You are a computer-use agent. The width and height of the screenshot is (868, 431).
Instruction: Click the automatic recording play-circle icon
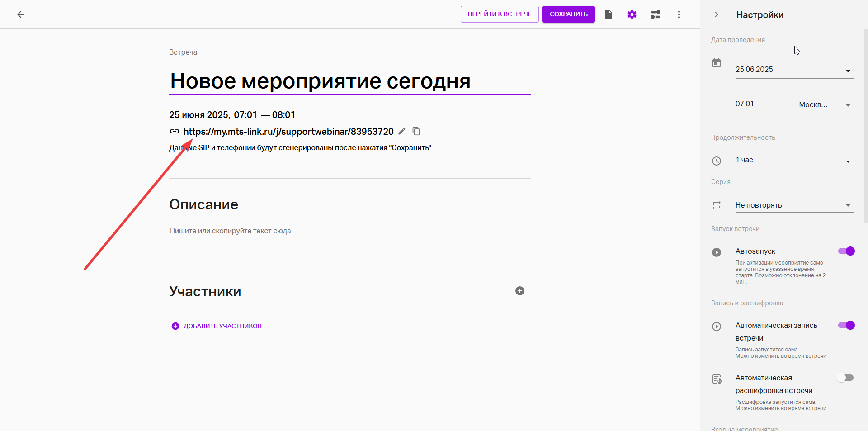717,327
